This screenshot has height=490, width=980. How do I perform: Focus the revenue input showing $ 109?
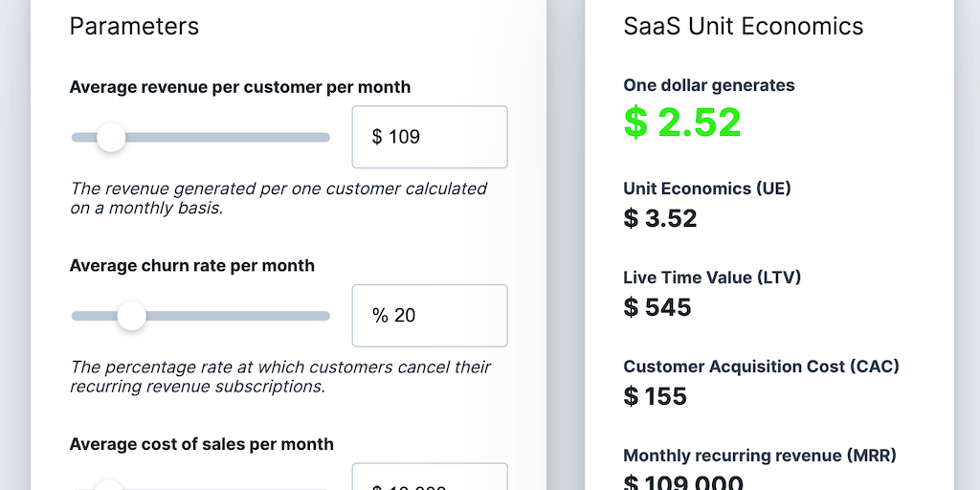pyautogui.click(x=430, y=137)
